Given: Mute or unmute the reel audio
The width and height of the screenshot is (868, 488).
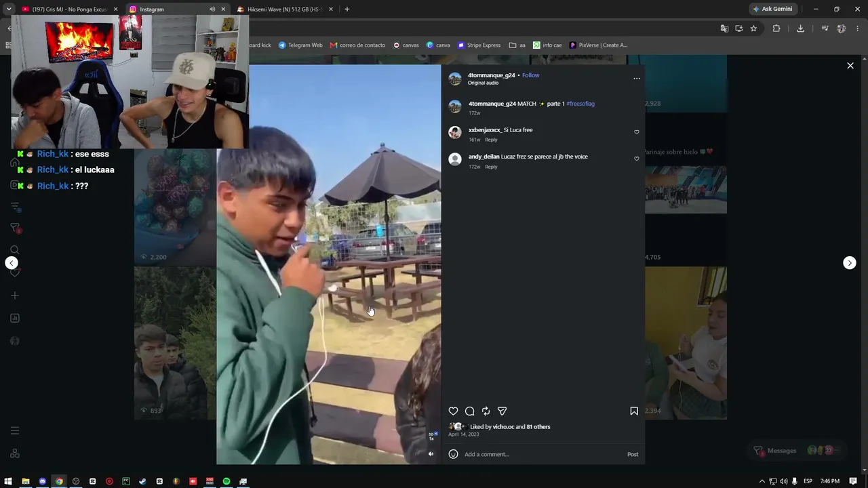Looking at the screenshot, I should [x=431, y=454].
